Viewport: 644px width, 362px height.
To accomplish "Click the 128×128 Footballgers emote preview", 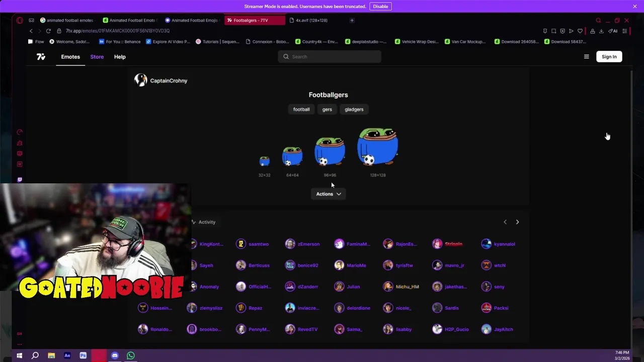I will [x=378, y=146].
